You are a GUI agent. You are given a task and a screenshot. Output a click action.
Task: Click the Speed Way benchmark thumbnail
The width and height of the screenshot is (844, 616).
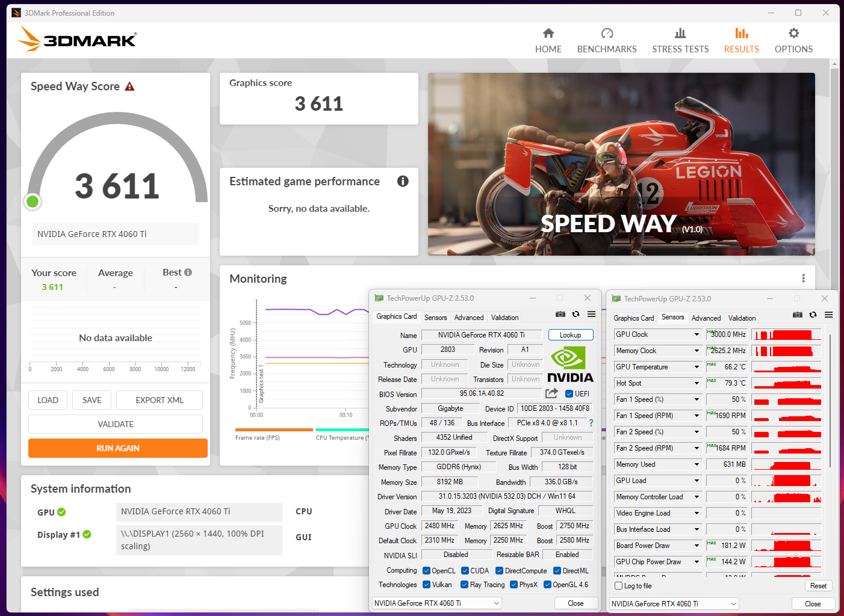pyautogui.click(x=621, y=164)
